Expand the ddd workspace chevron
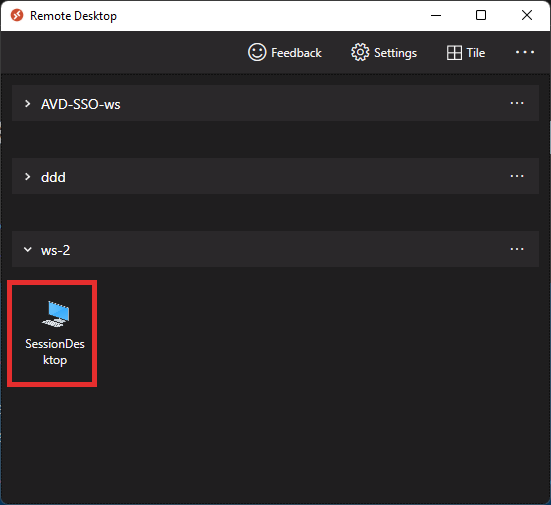551x505 pixels. coord(27,176)
